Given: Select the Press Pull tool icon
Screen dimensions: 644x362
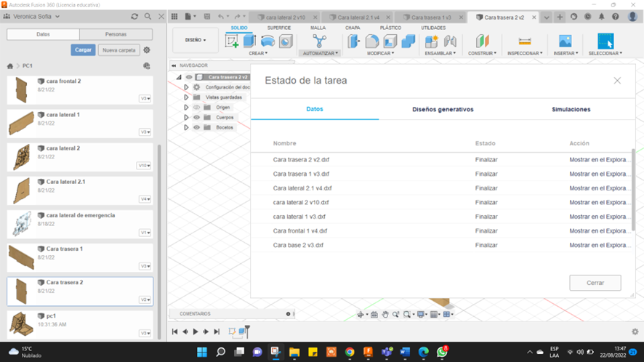Looking at the screenshot, I should click(354, 41).
